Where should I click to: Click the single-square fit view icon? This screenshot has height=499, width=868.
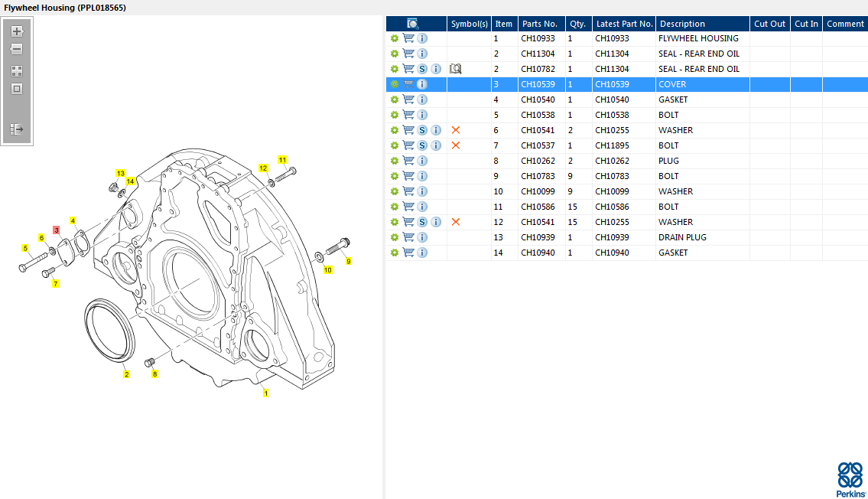(17, 89)
